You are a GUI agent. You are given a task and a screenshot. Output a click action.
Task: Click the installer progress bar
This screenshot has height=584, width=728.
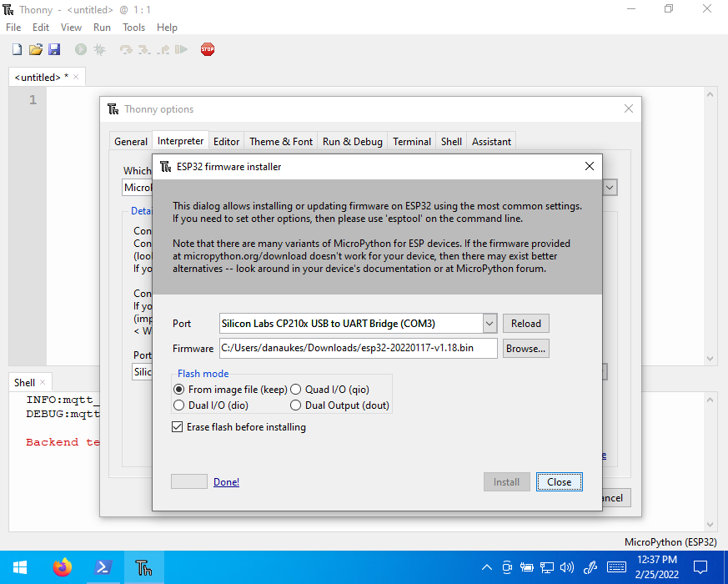click(x=189, y=481)
